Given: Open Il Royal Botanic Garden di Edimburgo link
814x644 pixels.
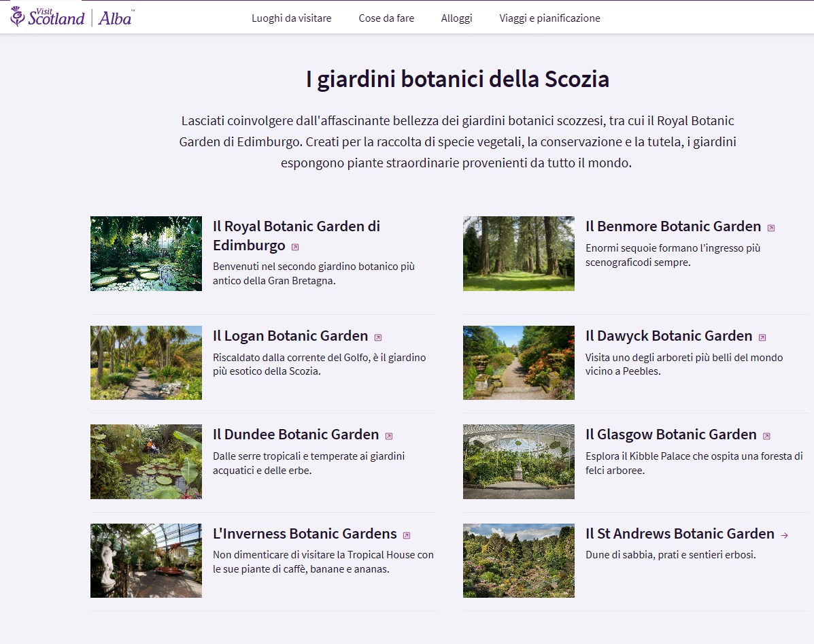Looking at the screenshot, I should [296, 235].
